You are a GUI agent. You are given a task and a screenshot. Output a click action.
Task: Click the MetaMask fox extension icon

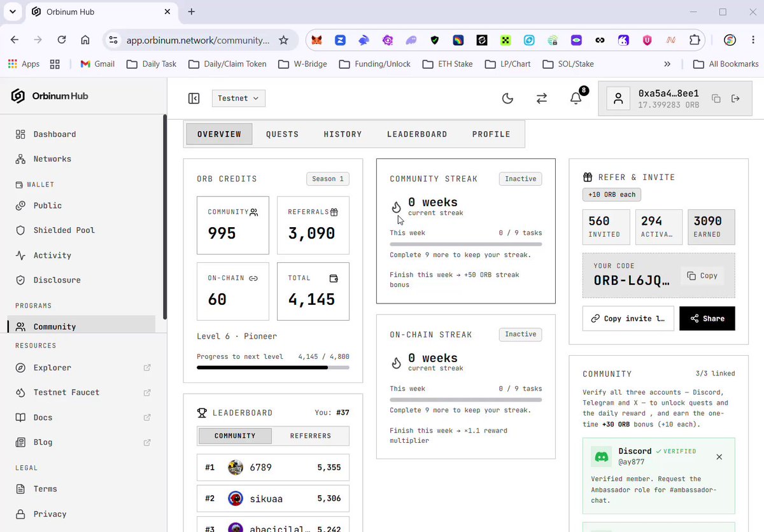[316, 40]
